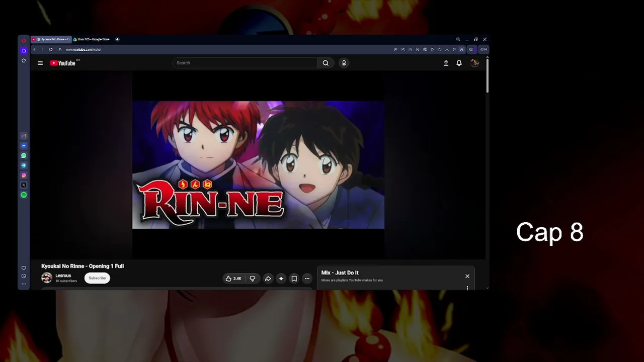
Task: Open the Mix playlist options menu
Action: coord(467,288)
